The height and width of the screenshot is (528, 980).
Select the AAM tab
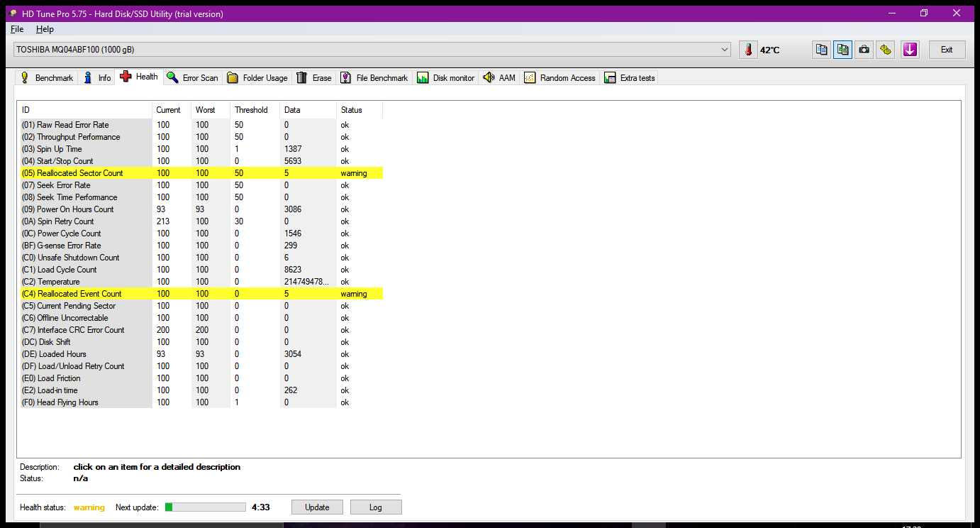500,78
